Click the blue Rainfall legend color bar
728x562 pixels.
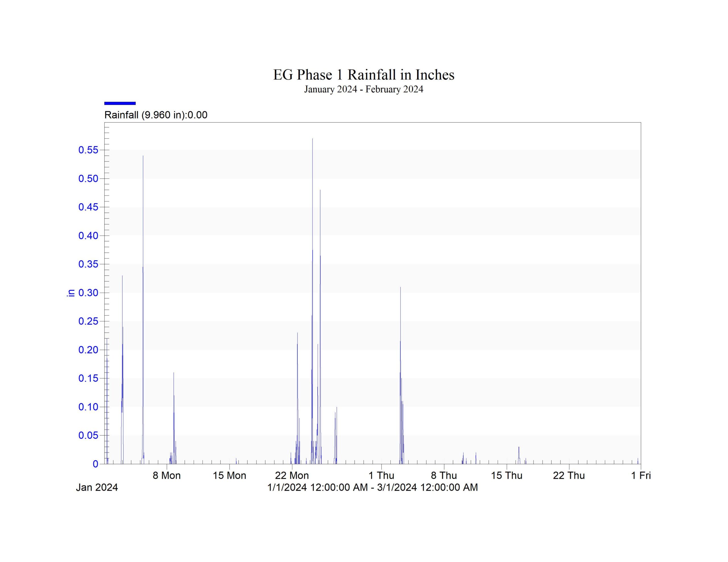(x=120, y=103)
